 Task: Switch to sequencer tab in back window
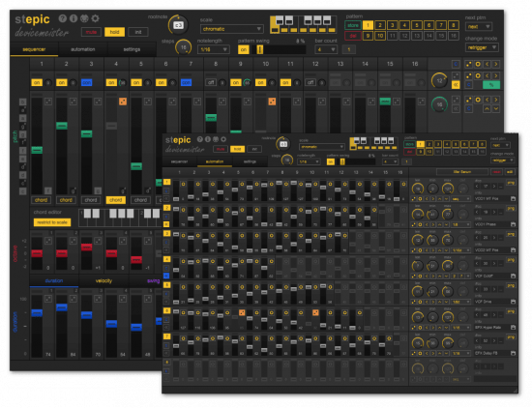pos(34,49)
